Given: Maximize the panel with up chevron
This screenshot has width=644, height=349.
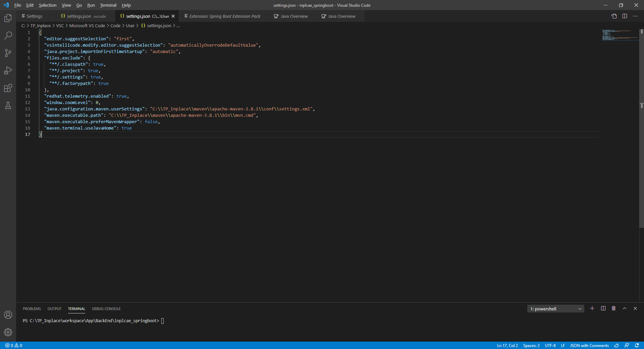Looking at the screenshot, I should click(x=625, y=308).
